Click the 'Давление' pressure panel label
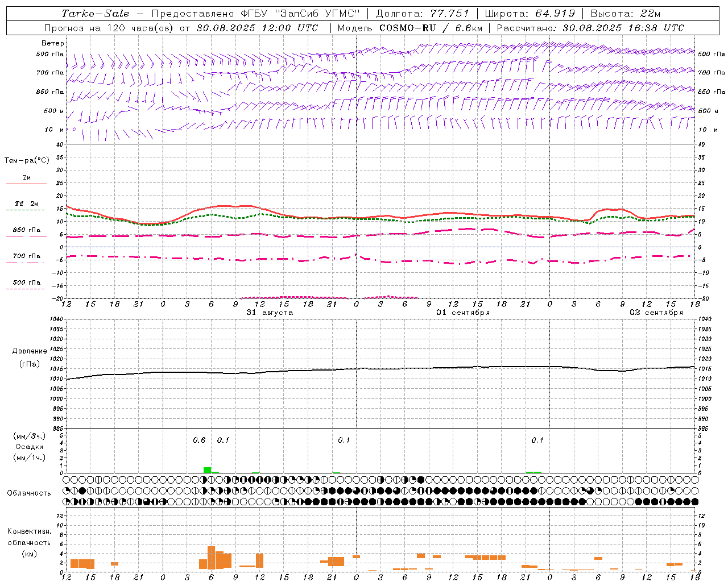Screen dimensions: 728x582 point(30,351)
